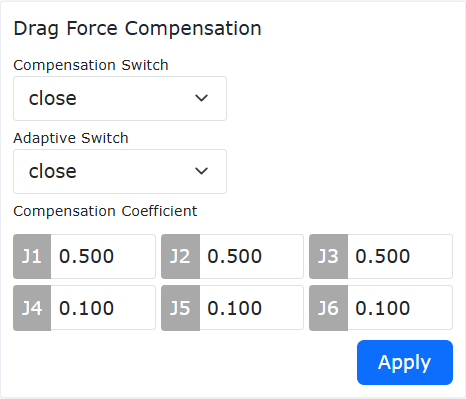Image resolution: width=466 pixels, height=399 pixels.
Task: Select the J3 coefficient value box
Action: (x=400, y=256)
